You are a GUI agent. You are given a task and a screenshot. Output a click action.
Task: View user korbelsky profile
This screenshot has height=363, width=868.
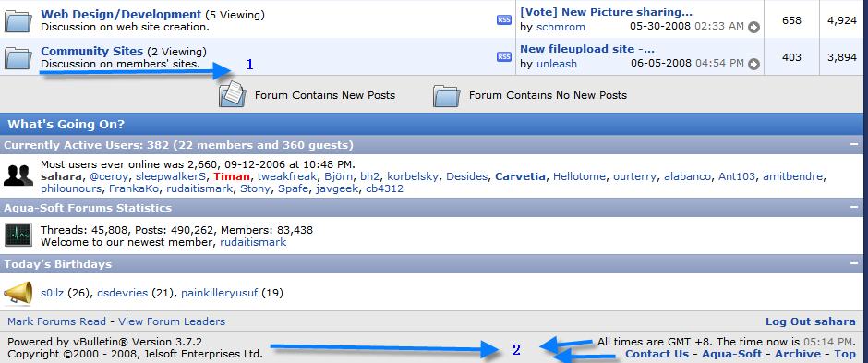pyautogui.click(x=413, y=176)
